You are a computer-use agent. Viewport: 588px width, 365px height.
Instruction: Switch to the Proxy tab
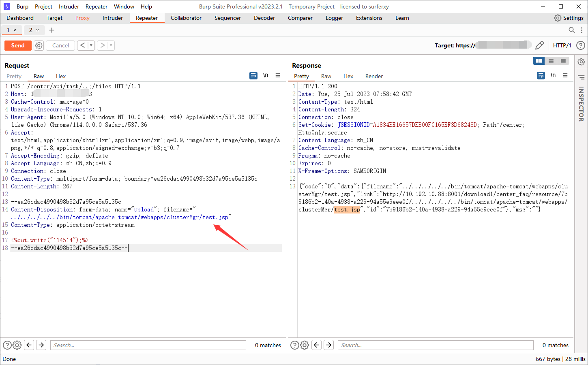(x=82, y=18)
